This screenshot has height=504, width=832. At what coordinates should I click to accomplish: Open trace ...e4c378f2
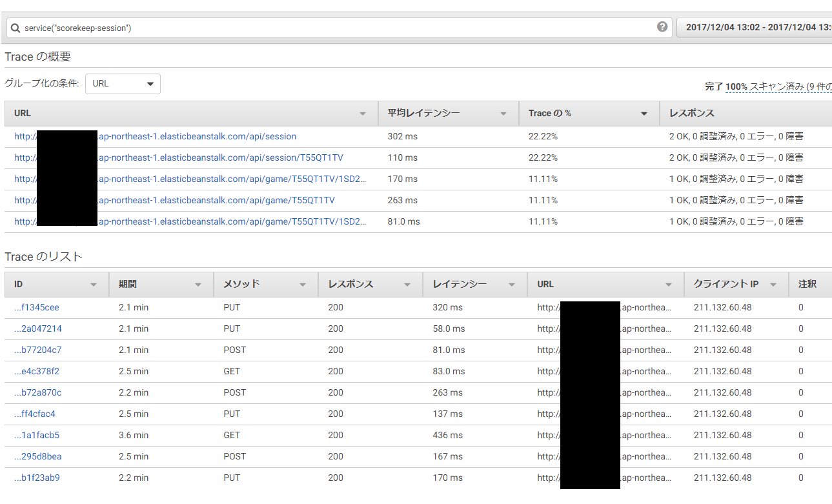(36, 371)
